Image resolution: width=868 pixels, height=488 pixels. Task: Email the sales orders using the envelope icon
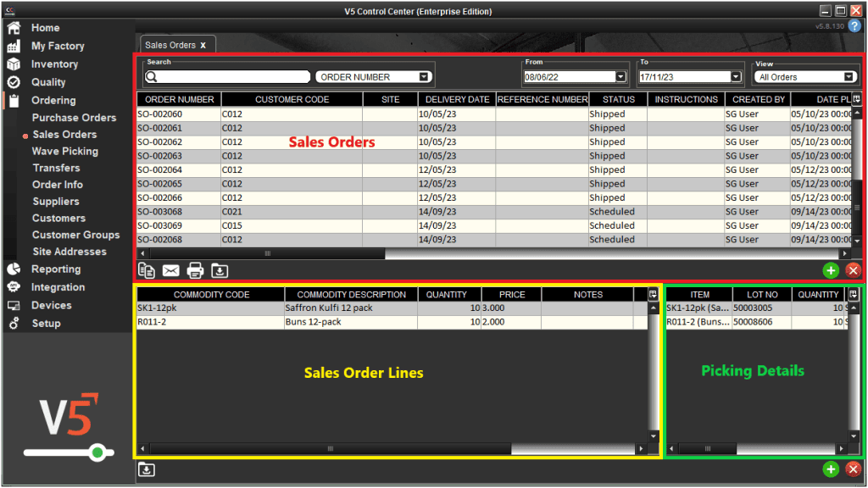[x=170, y=270]
